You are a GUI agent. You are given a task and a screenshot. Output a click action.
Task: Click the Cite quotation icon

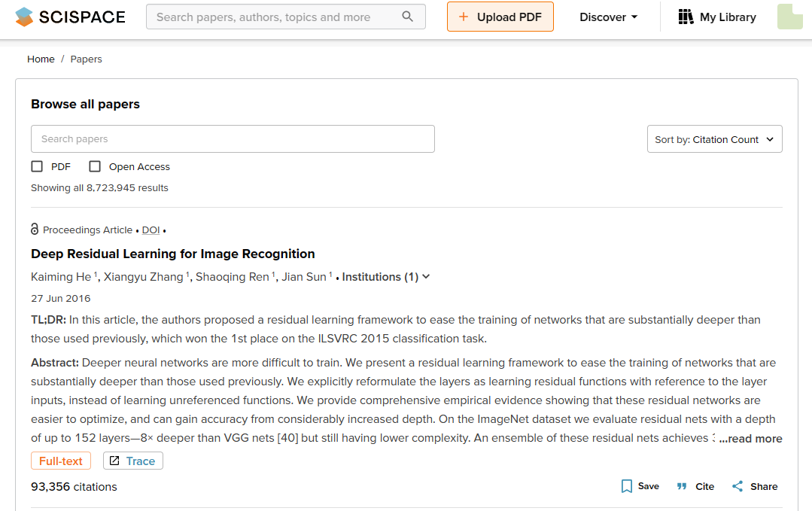[682, 486]
